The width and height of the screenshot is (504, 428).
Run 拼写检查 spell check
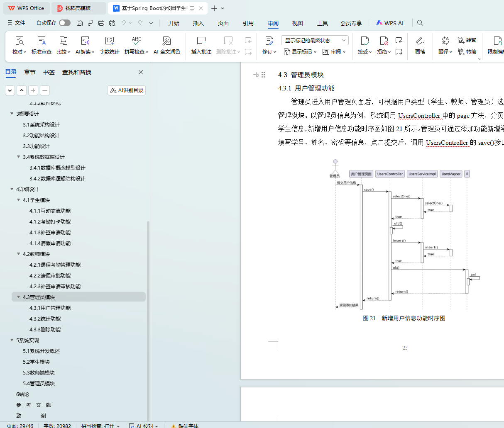[x=136, y=41]
